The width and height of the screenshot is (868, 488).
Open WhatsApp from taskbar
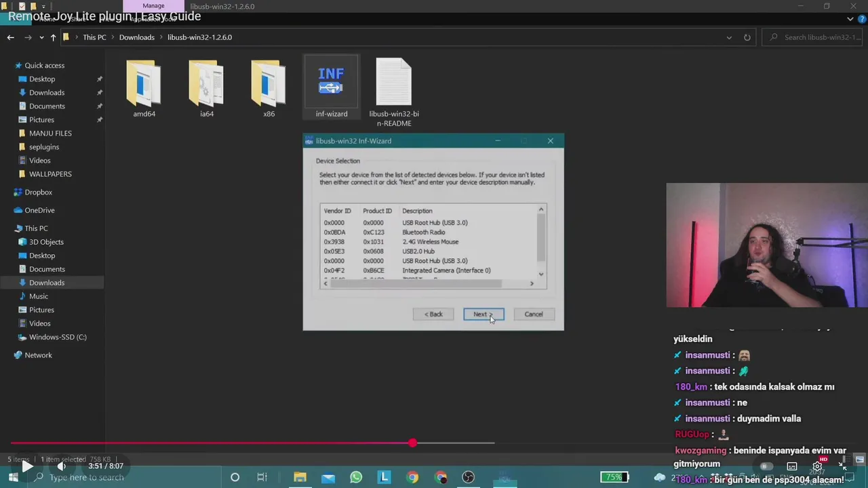pyautogui.click(x=356, y=477)
